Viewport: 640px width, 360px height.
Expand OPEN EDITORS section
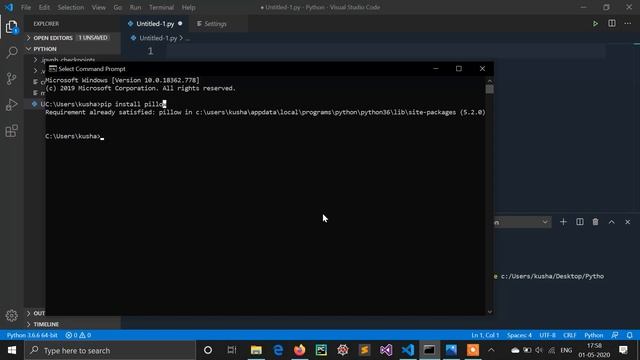(x=72, y=38)
